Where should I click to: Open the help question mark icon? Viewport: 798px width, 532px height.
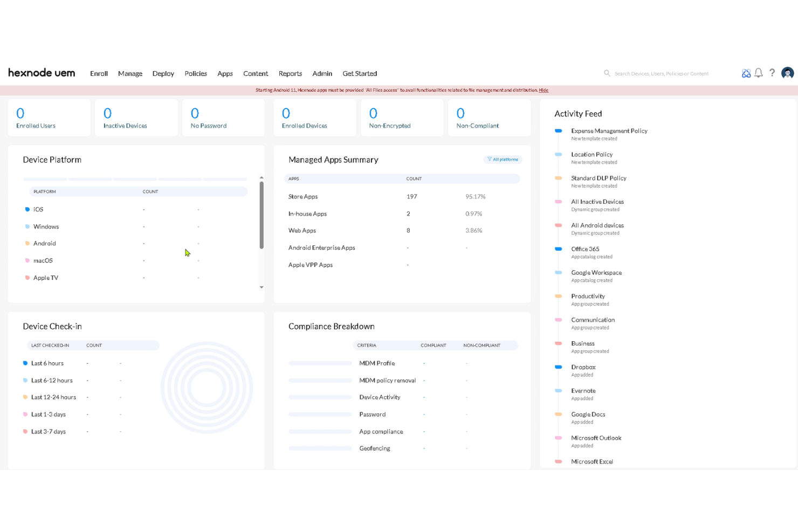tap(772, 73)
